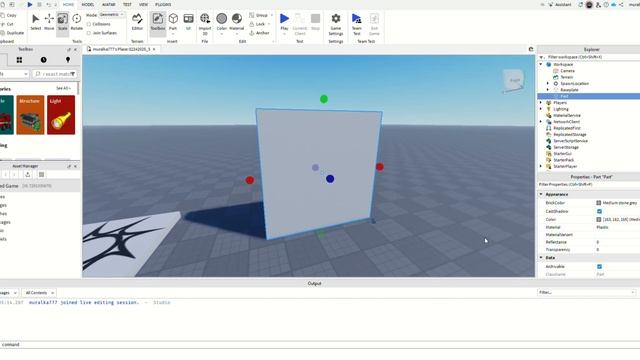
Task: Open Game Settings
Action: [x=336, y=24]
